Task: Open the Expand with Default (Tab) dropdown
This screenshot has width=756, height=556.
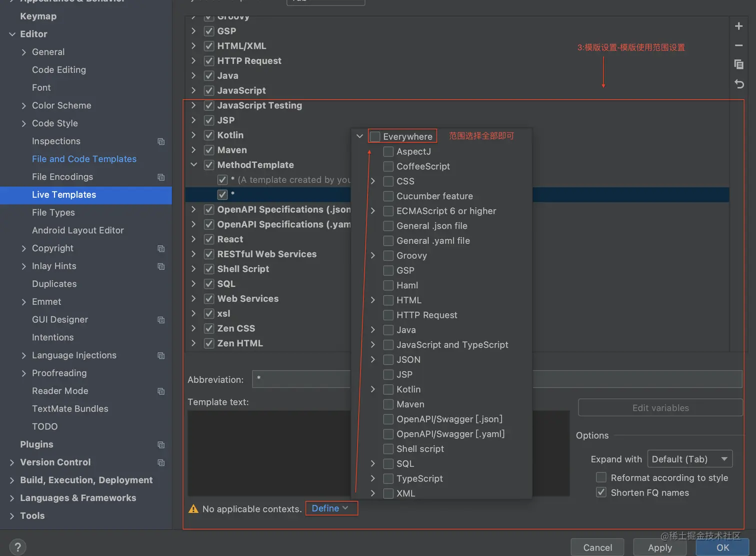Action: (689, 459)
